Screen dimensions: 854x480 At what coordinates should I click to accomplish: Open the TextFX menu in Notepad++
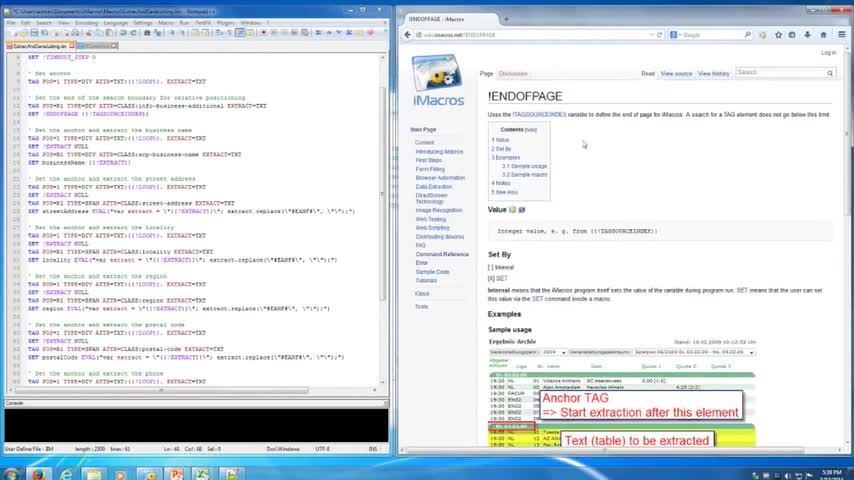pos(203,23)
